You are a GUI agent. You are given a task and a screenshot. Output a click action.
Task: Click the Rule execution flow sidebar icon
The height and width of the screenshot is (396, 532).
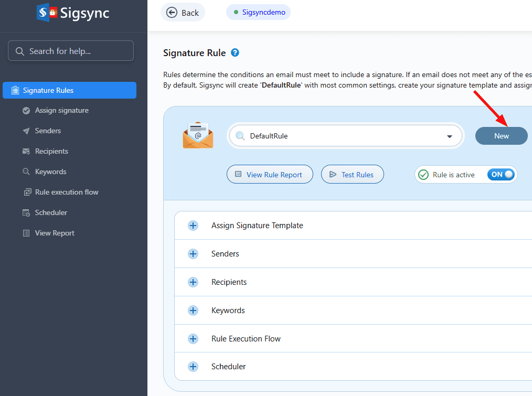pos(27,192)
